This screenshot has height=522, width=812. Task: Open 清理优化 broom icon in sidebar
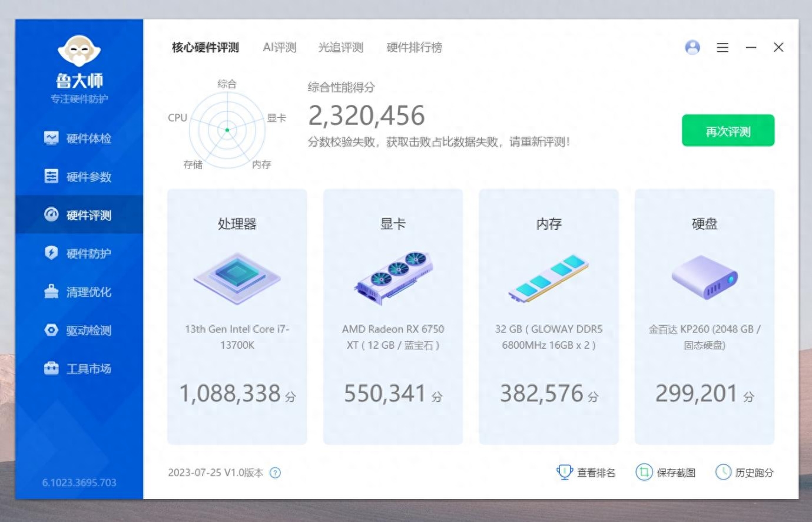51,291
